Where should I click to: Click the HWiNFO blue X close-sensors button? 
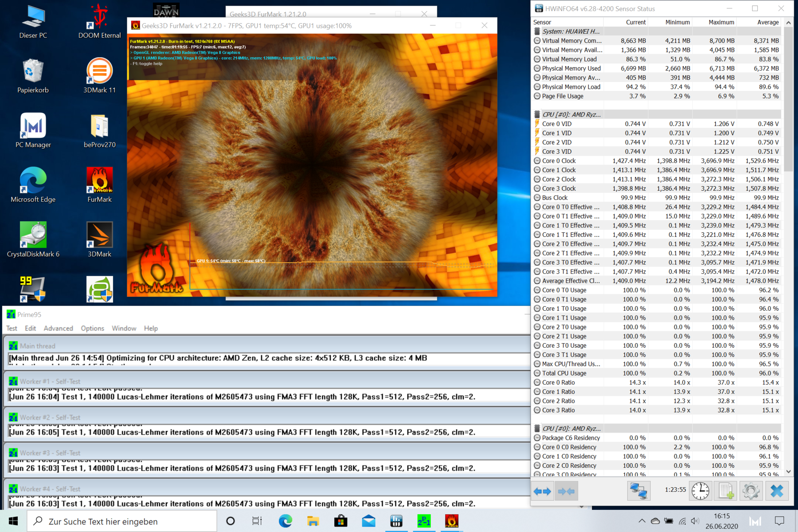[x=777, y=491]
